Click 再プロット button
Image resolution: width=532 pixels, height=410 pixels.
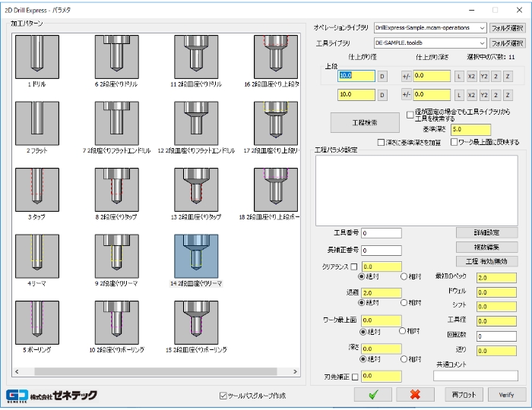(464, 395)
